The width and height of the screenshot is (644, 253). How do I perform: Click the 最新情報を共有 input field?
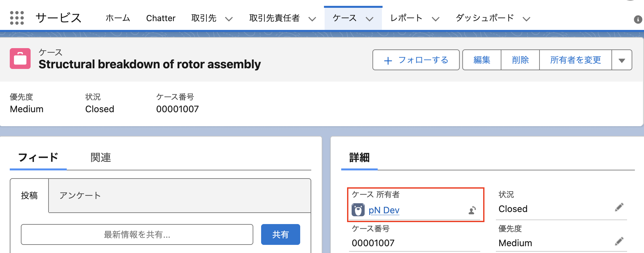(137, 234)
